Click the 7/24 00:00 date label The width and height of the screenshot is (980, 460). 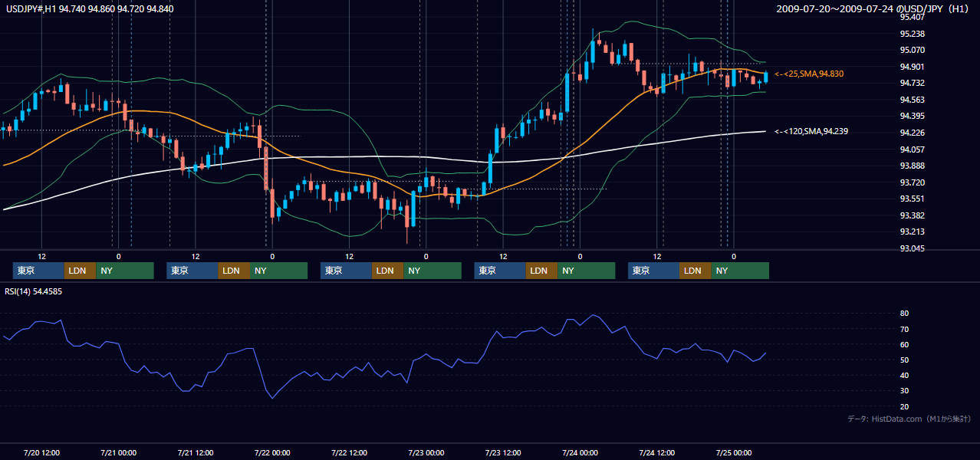[x=580, y=452]
